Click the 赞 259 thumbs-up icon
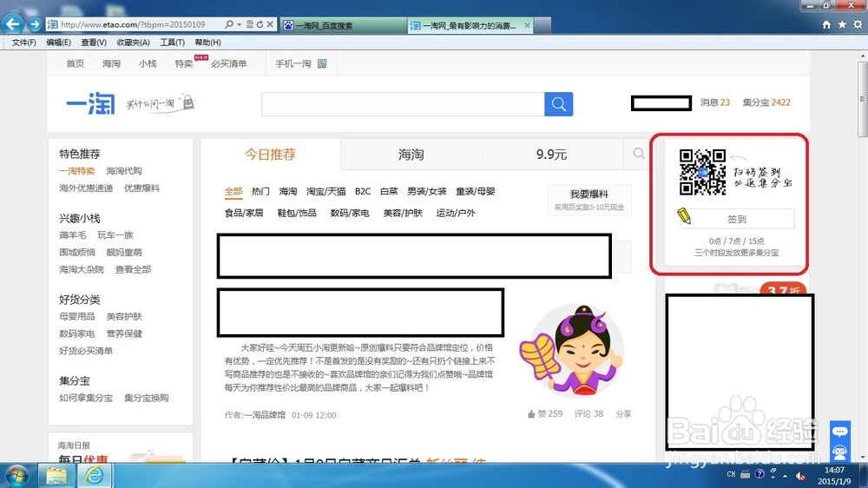 pyautogui.click(x=531, y=414)
